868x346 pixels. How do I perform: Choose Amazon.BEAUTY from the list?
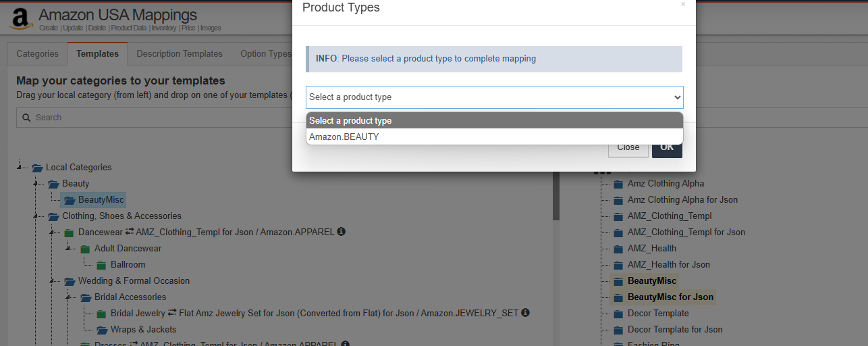(x=494, y=137)
